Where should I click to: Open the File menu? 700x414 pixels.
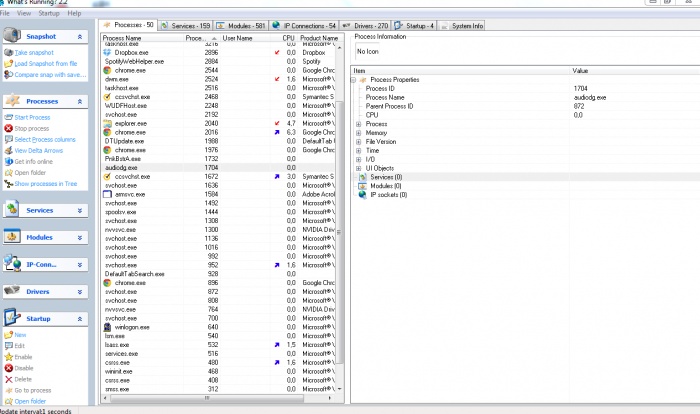[5, 13]
